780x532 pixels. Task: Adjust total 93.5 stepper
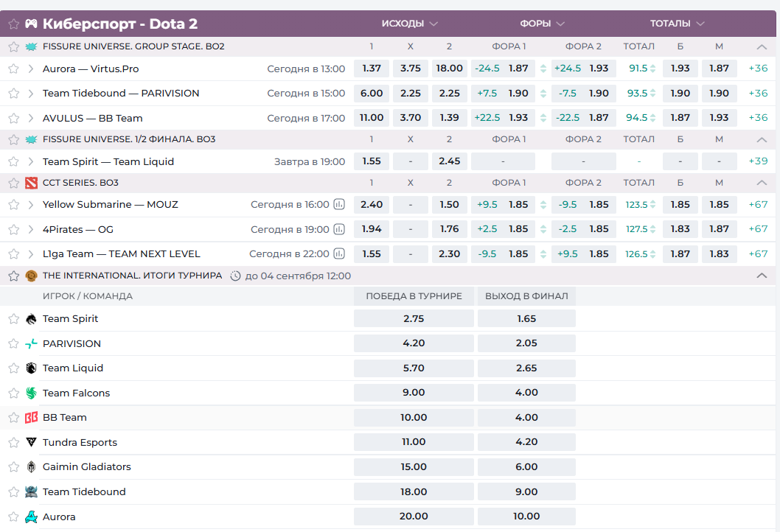coord(652,93)
